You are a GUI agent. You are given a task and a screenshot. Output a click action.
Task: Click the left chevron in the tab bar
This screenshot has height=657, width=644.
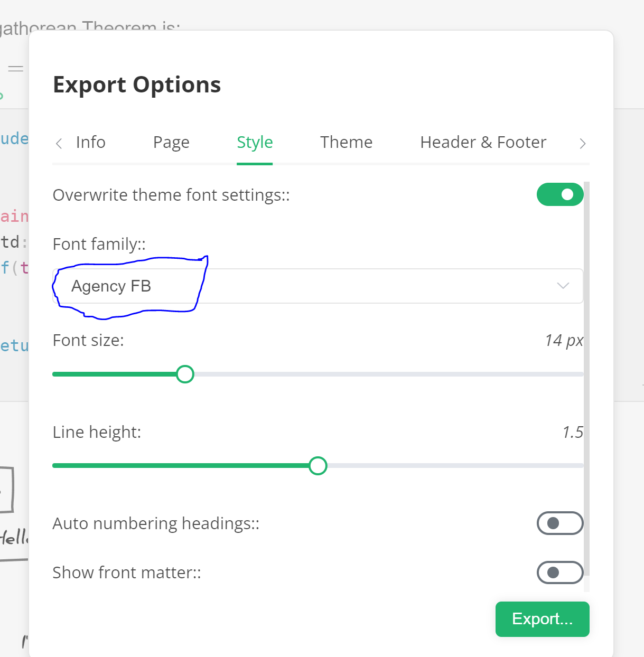59,143
